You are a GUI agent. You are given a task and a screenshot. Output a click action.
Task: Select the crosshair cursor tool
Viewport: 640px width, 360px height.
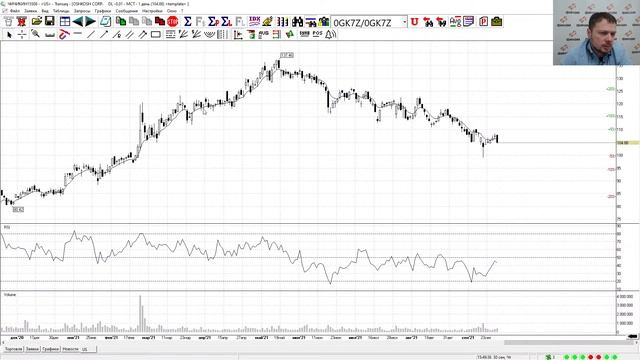[x=22, y=35]
